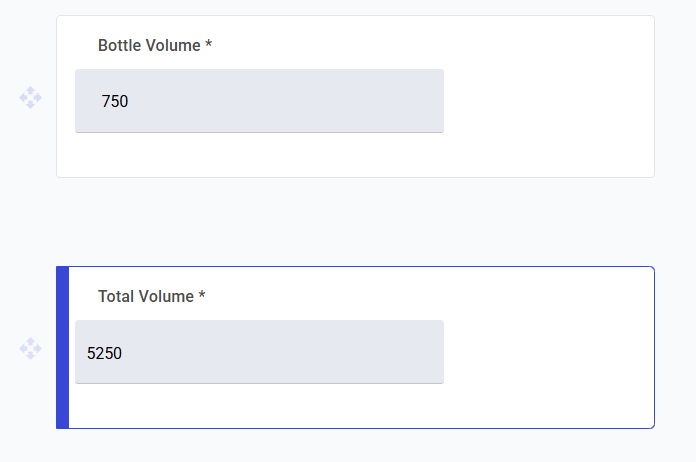696x462 pixels.
Task: Click the required asterisk next to Total Volume
Action: tap(202, 296)
